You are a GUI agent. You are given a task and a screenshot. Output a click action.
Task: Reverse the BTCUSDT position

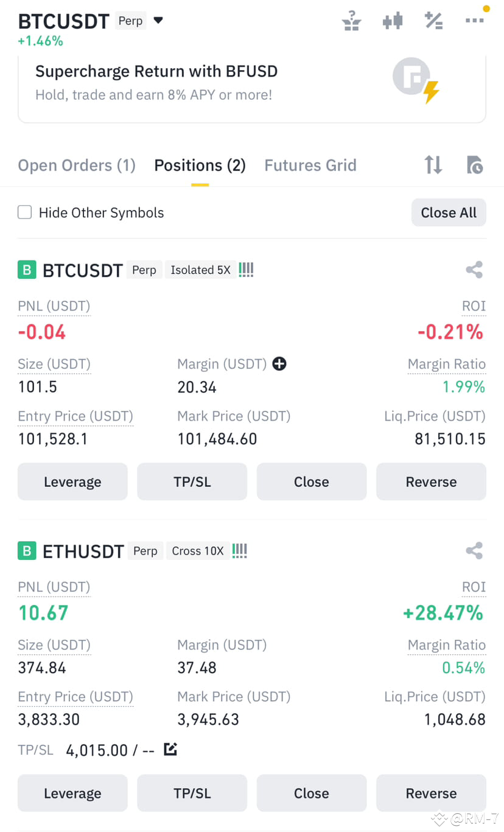[431, 482]
